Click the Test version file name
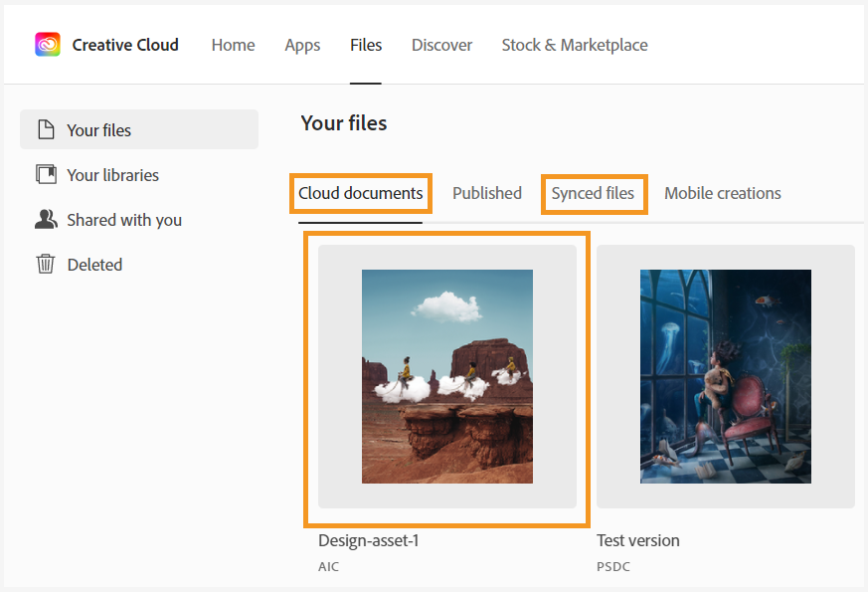 [x=637, y=540]
